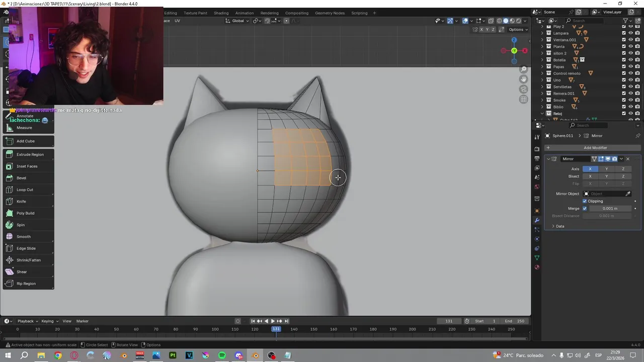Enable Bisect Z button
This screenshot has height=362, width=644.
tap(623, 176)
